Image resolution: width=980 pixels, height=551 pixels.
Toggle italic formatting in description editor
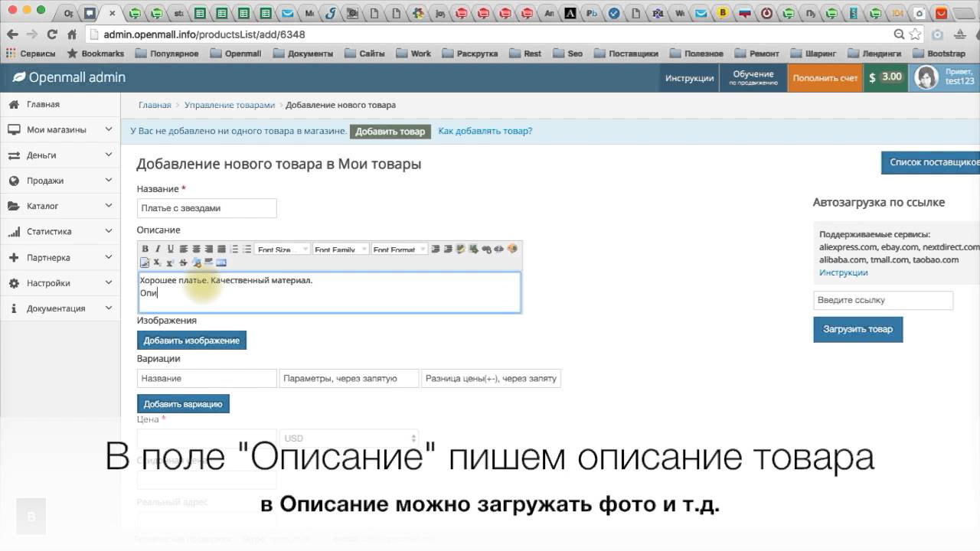[x=158, y=249]
